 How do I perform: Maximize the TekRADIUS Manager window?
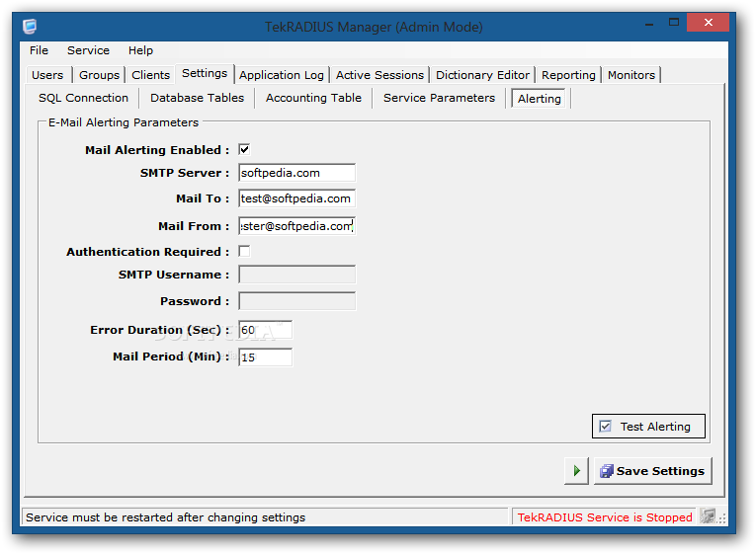[x=674, y=23]
